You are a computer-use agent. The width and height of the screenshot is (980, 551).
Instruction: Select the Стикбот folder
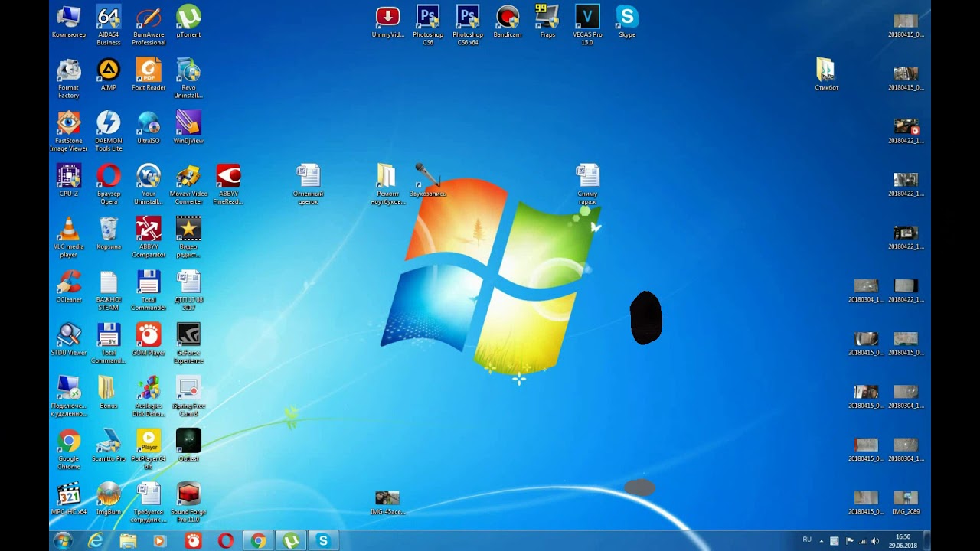pos(827,75)
